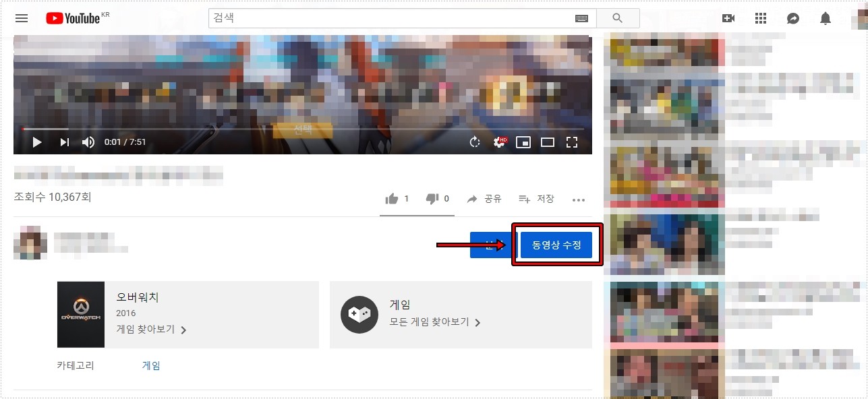Open the 모든 게임 찾아보기 link
Image resolution: width=868 pixels, height=399 pixels.
(x=436, y=322)
